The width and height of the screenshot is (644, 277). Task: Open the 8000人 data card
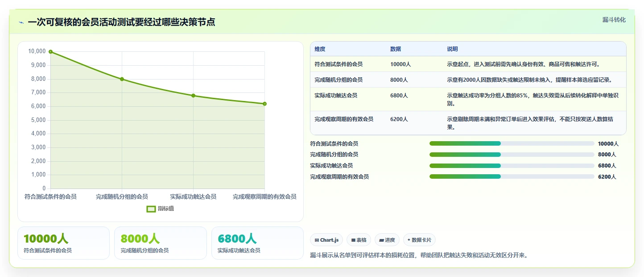[x=161, y=243]
